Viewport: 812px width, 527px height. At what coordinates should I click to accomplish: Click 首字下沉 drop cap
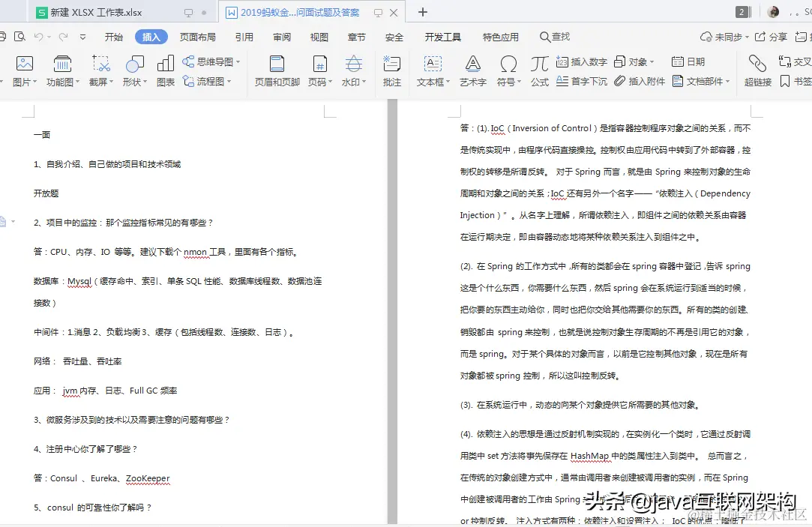click(x=582, y=81)
